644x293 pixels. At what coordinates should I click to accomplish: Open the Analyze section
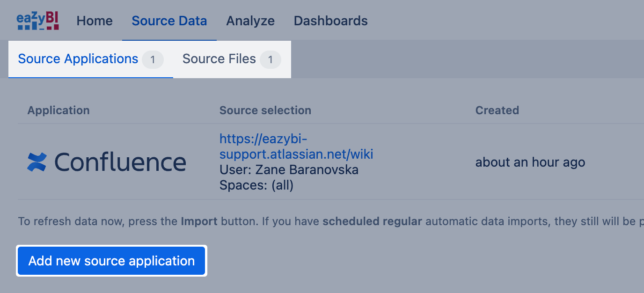[x=250, y=21]
